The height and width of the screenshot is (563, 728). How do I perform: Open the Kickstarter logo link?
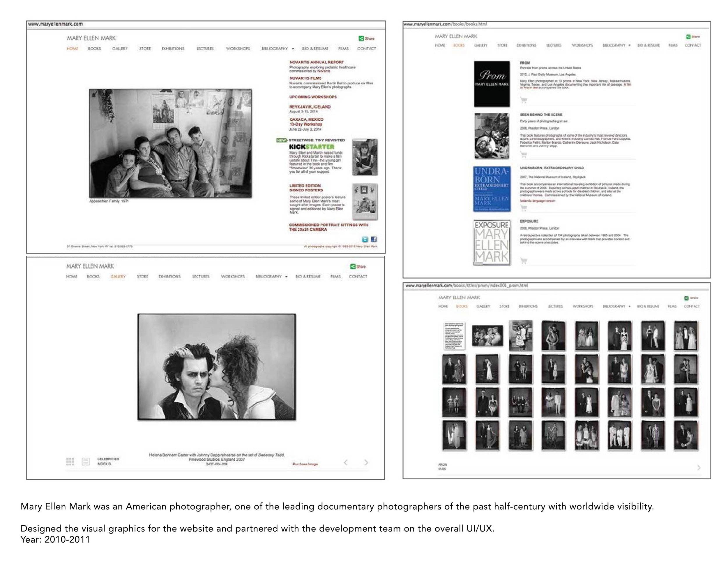point(311,147)
